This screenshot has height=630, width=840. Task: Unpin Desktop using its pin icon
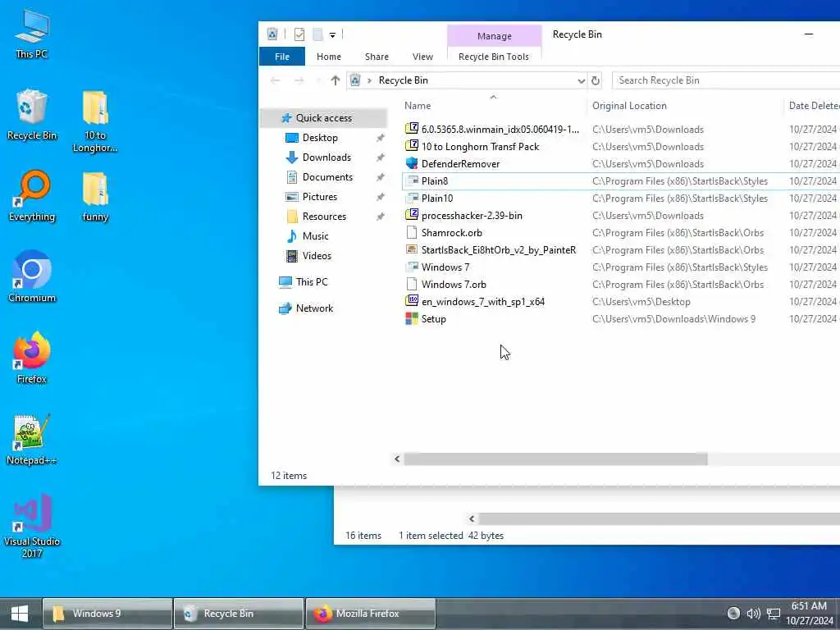coord(381,138)
